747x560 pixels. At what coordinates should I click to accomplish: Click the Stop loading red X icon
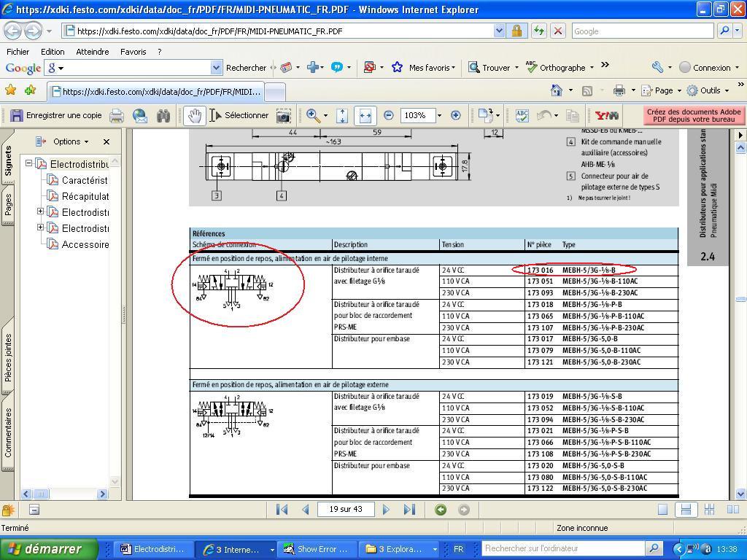coord(558,31)
